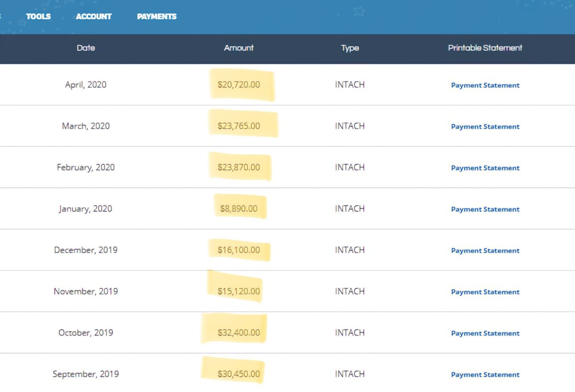Click INTACH type in April 2020 row
The height and width of the screenshot is (392, 575).
coord(350,85)
